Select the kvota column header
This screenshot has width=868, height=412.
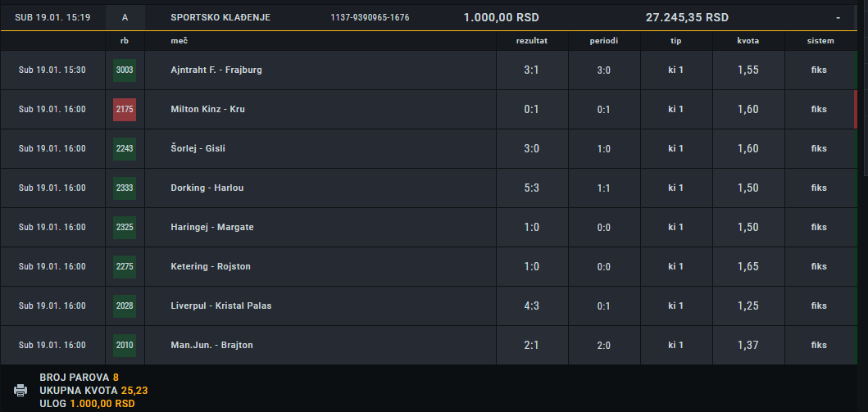748,41
